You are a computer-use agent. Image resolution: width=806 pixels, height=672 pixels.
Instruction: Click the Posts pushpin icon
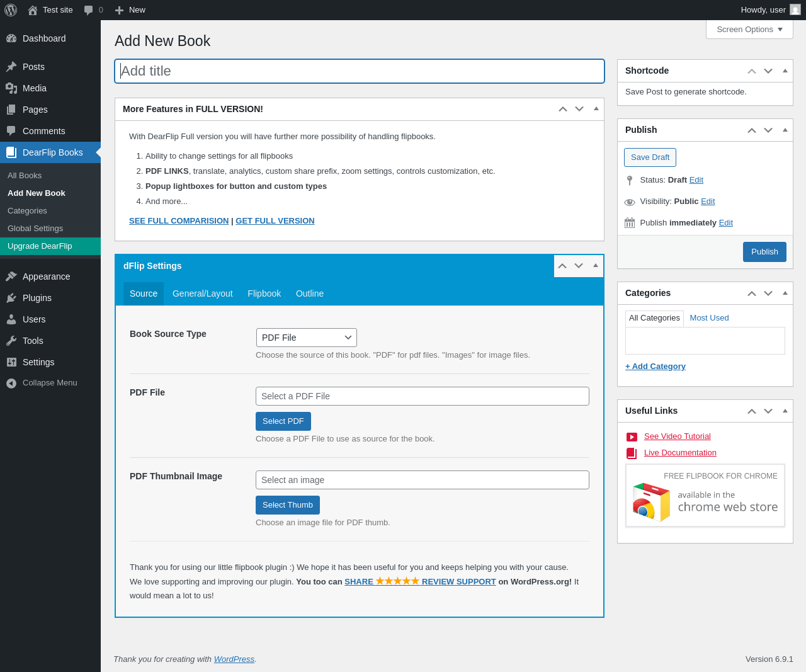(x=11, y=67)
